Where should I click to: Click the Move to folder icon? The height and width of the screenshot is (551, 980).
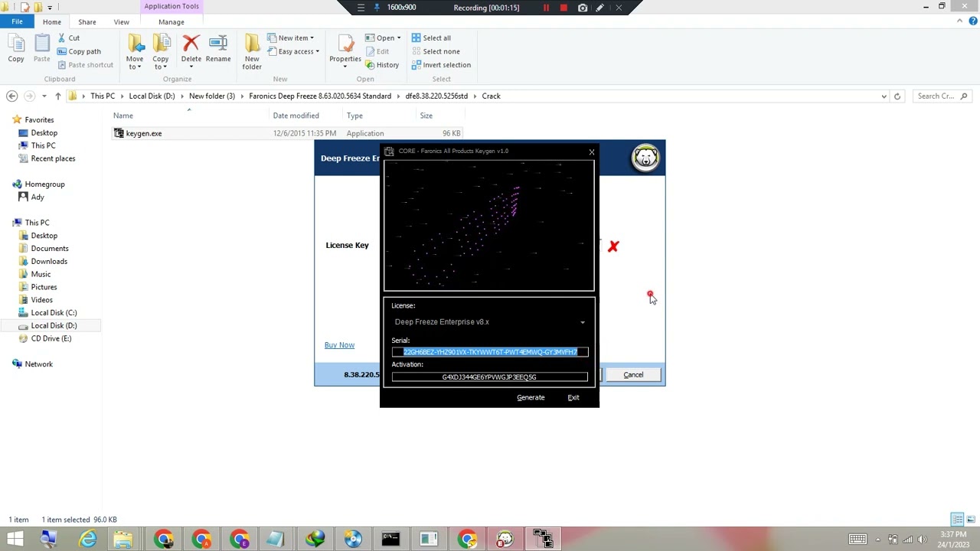coord(135,44)
